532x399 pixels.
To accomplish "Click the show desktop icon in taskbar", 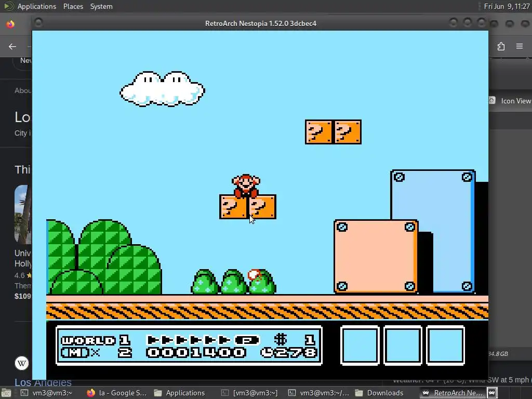I will (6, 393).
